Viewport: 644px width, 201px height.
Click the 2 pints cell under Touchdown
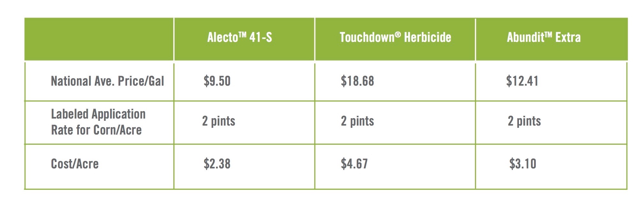pyautogui.click(x=357, y=121)
